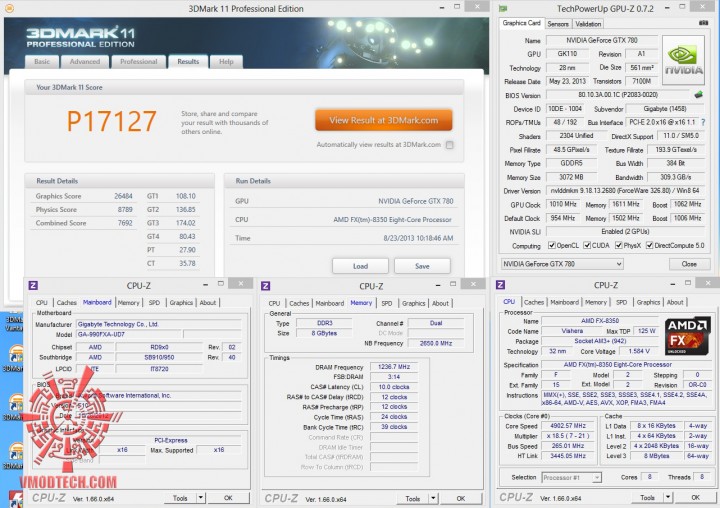
Task: Toggle the CUDA checkbox in GPU-Z
Action: 587,245
